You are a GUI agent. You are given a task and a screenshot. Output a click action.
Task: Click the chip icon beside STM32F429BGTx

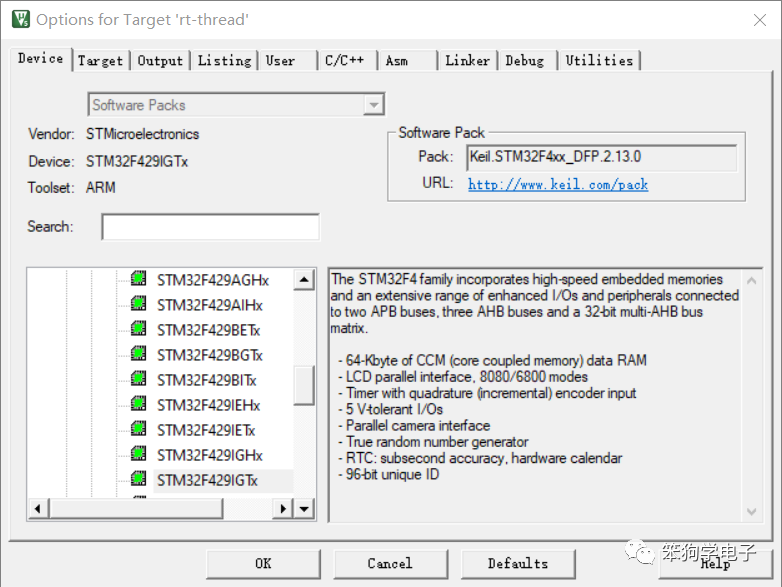[x=139, y=353]
